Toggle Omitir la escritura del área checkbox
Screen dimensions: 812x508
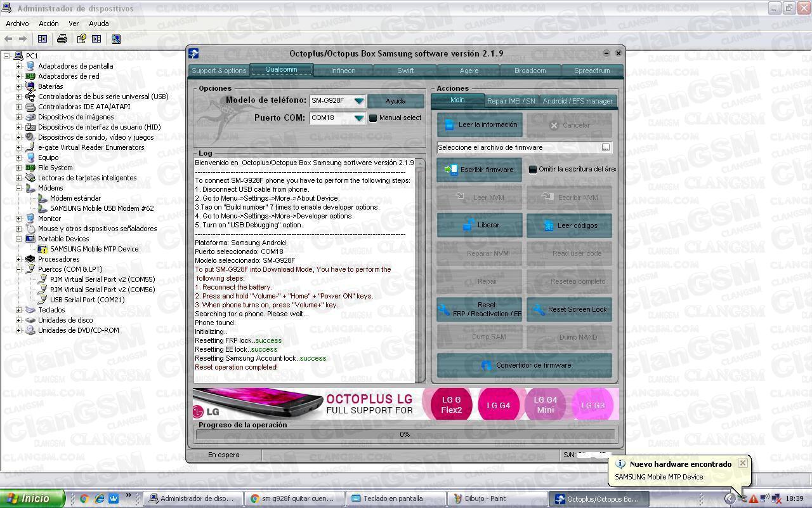point(533,169)
